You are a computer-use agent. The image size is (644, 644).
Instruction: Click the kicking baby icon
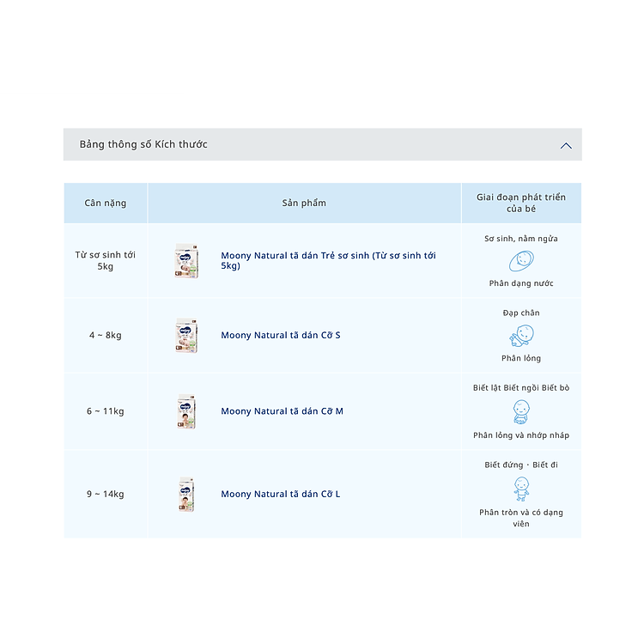click(521, 336)
